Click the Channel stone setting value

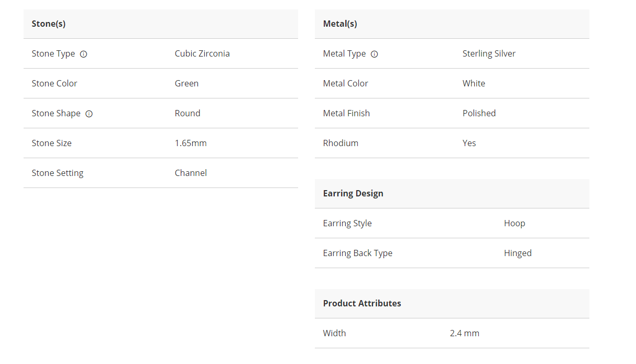click(191, 173)
